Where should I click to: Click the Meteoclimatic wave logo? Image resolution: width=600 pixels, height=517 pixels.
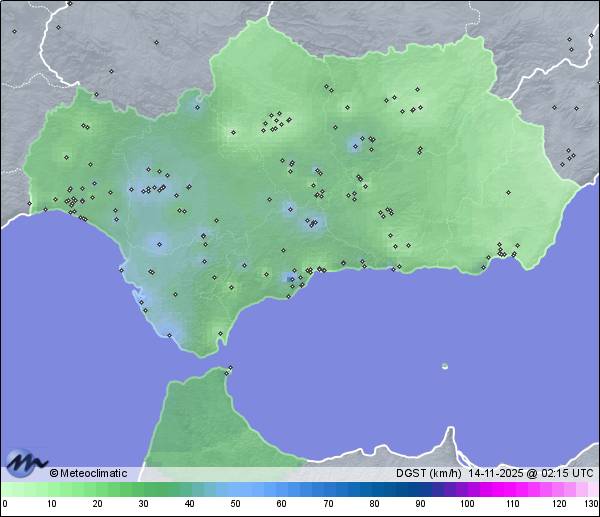click(x=26, y=461)
